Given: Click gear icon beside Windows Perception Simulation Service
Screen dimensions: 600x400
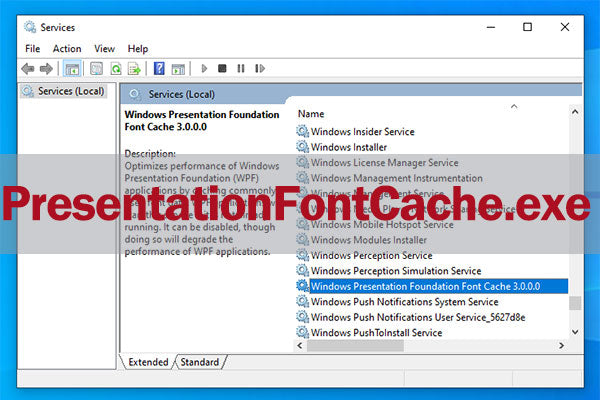Looking at the screenshot, I should tap(302, 271).
